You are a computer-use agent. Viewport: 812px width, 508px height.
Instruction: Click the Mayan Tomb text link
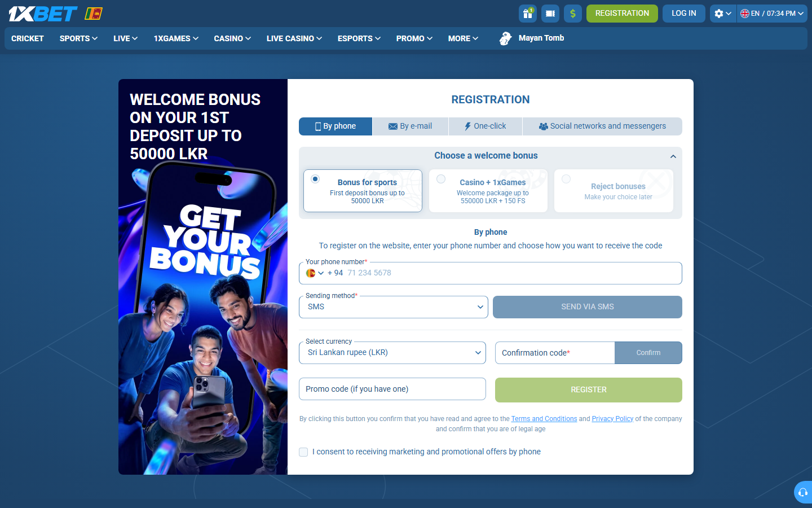(541, 38)
